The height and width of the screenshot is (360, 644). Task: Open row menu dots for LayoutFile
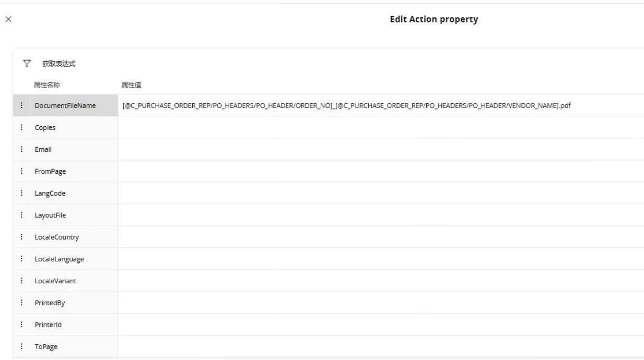click(21, 215)
